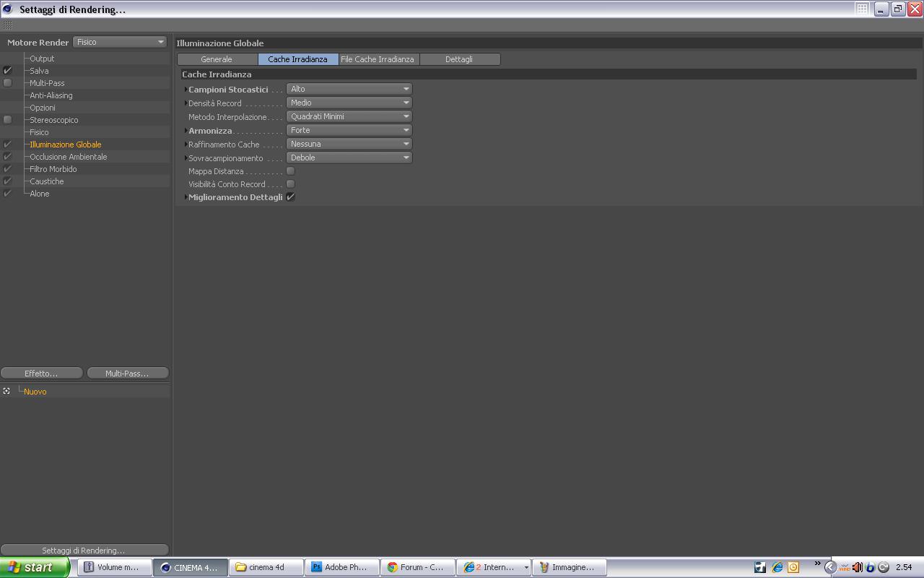Switch to the Chrome Forum window in taskbar

(419, 567)
